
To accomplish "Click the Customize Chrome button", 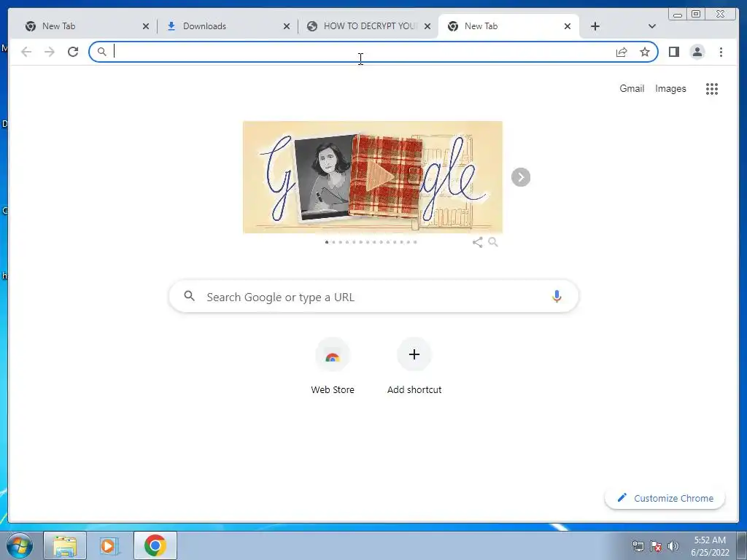I will 665,498.
